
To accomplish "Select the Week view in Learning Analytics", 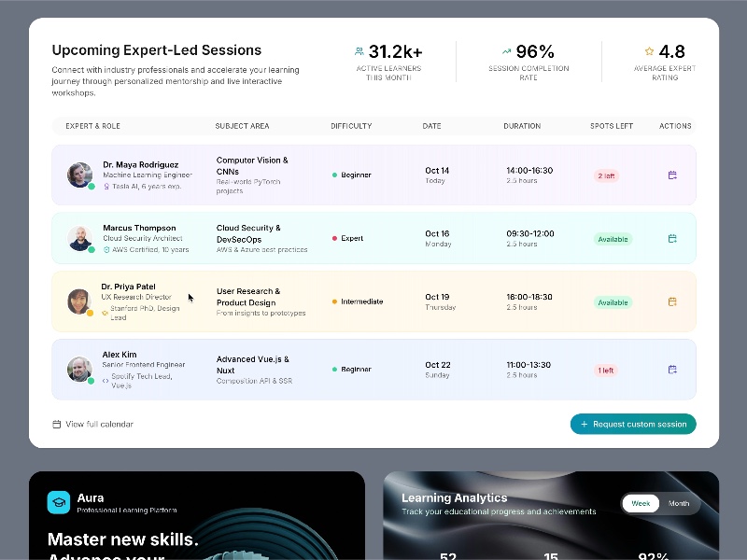I will click(x=641, y=503).
